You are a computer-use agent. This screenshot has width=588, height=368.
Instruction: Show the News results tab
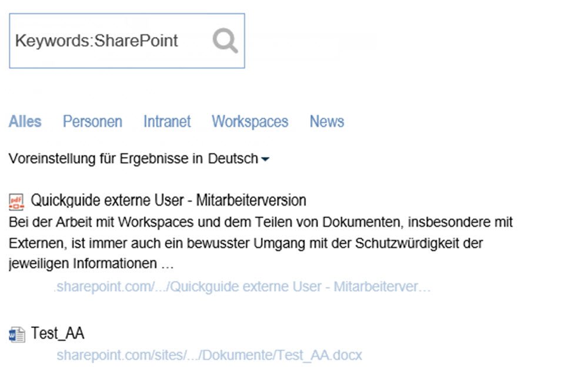(326, 122)
